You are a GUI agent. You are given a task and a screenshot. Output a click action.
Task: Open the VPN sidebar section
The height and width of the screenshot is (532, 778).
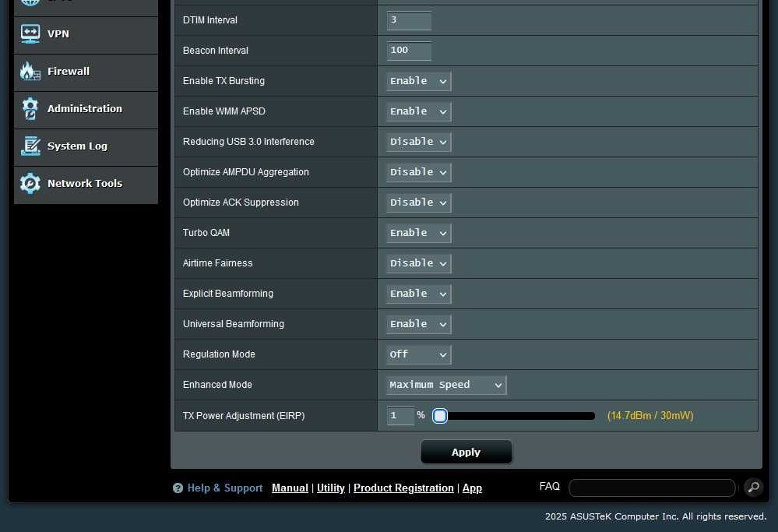[x=86, y=34]
